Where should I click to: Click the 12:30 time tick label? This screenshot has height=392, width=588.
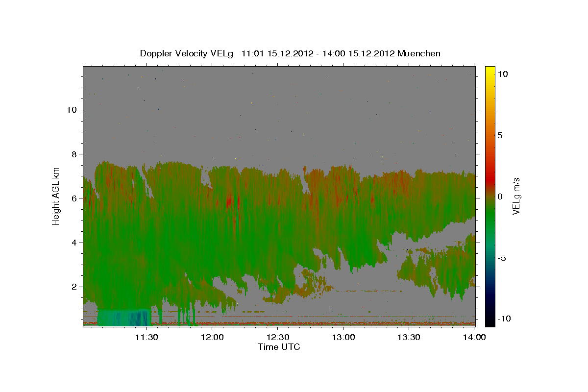[278, 338]
